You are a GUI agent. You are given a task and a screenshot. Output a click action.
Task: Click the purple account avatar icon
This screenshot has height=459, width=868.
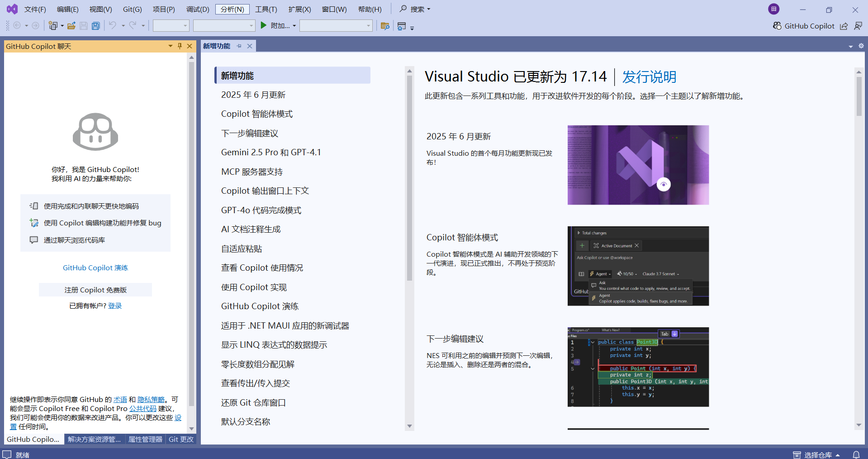(x=774, y=9)
